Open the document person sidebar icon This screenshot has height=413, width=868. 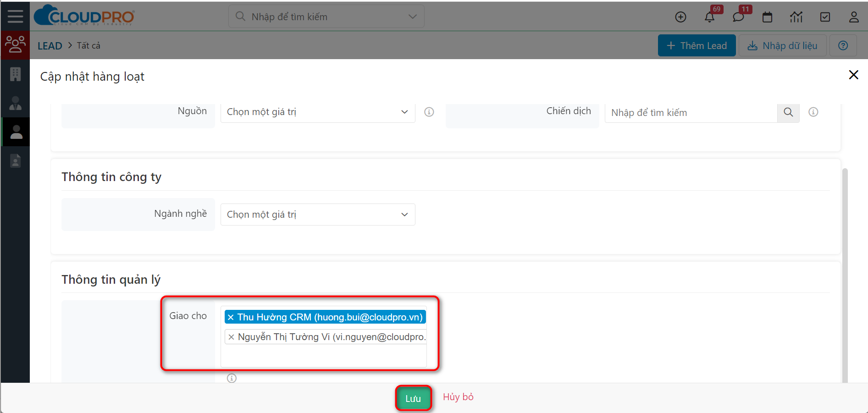click(15, 161)
